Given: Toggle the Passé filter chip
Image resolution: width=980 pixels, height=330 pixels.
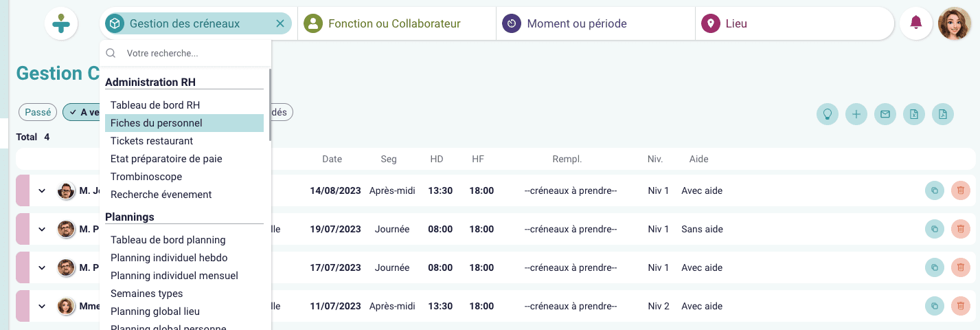Looking at the screenshot, I should click(x=38, y=112).
